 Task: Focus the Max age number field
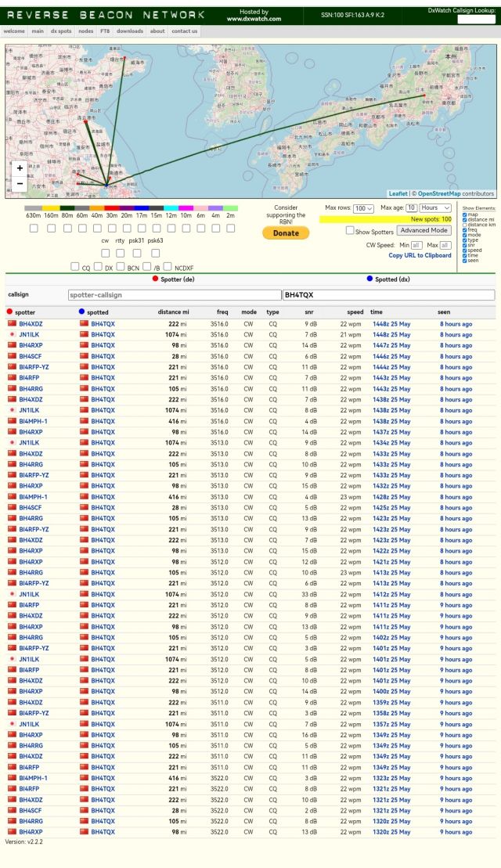click(411, 207)
